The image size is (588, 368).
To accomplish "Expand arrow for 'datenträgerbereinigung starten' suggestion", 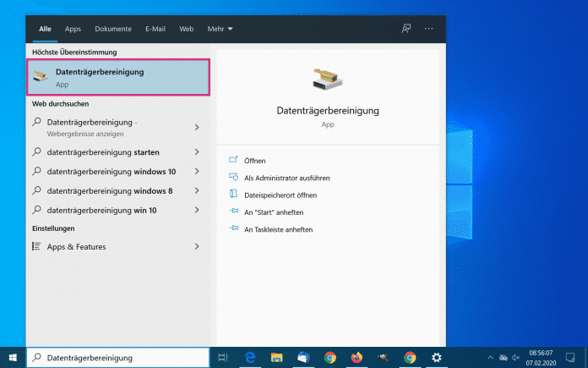I will pyautogui.click(x=197, y=151).
